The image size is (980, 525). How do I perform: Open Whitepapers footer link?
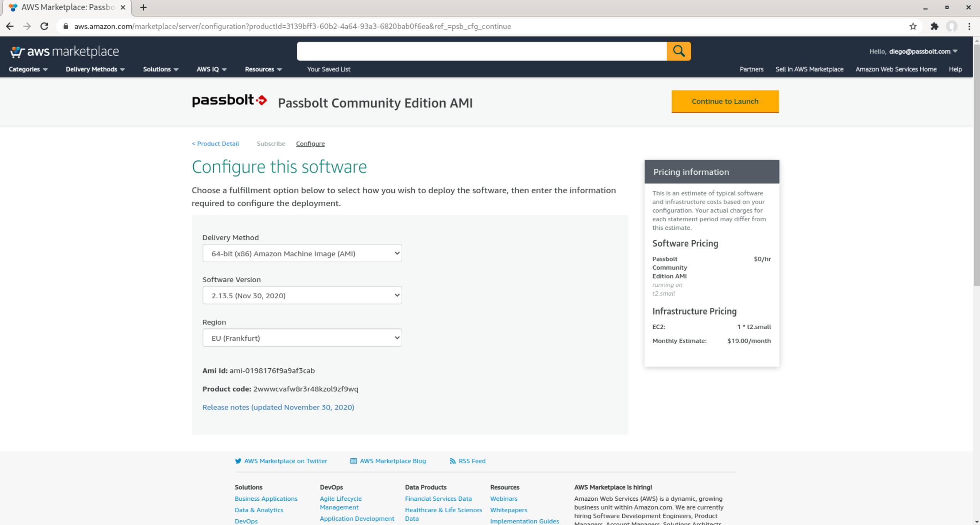click(x=508, y=510)
